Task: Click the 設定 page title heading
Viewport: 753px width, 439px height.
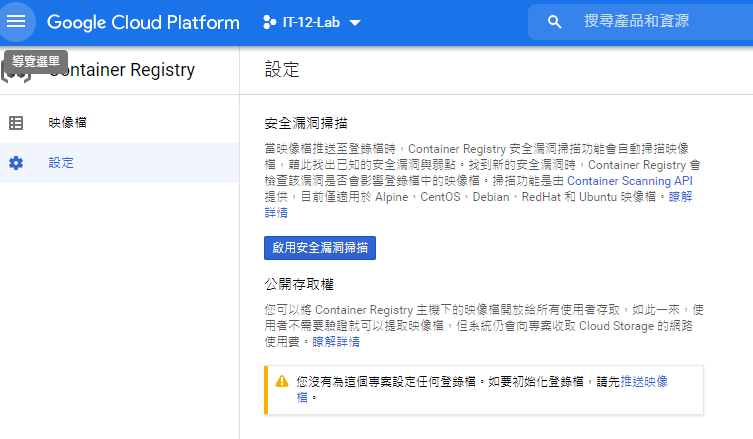Action: [x=282, y=70]
